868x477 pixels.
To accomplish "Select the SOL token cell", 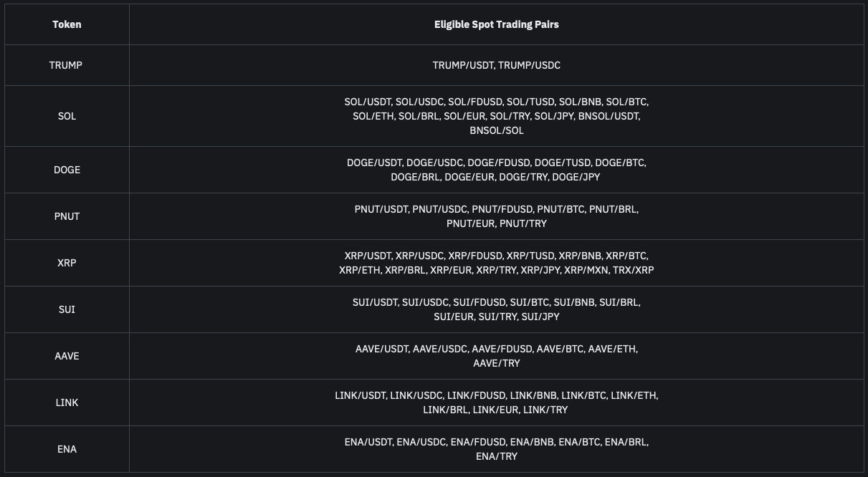I will 67,116.
